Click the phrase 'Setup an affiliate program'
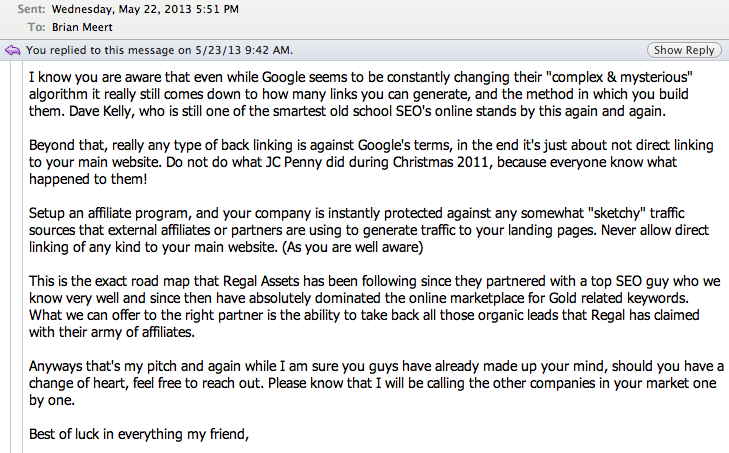Viewport: 729px width, 453px height. [x=109, y=213]
